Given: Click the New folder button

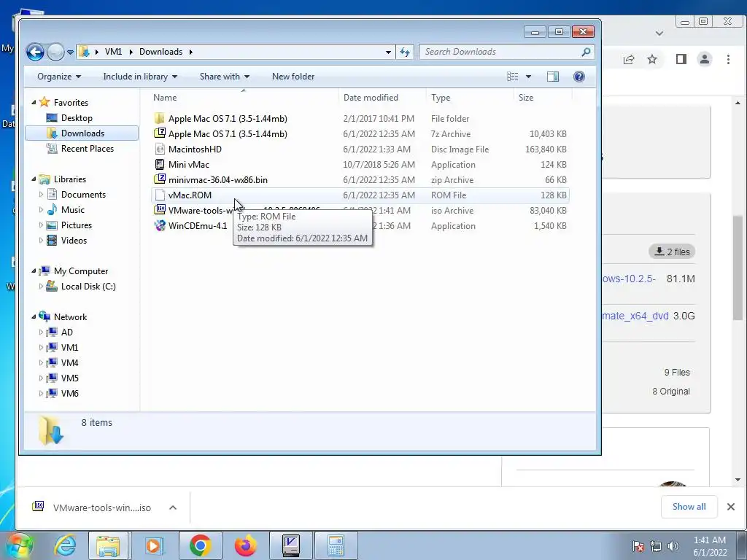Looking at the screenshot, I should [293, 77].
